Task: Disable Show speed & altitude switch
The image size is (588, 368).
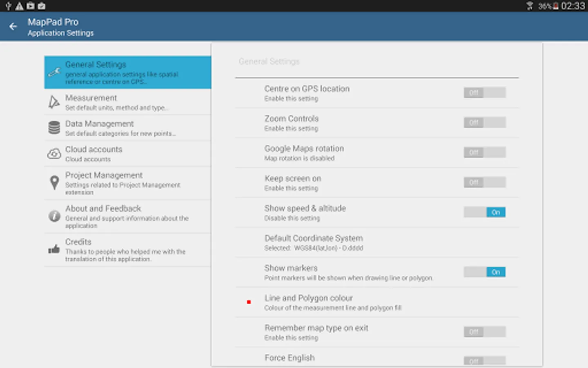Action: click(x=485, y=212)
